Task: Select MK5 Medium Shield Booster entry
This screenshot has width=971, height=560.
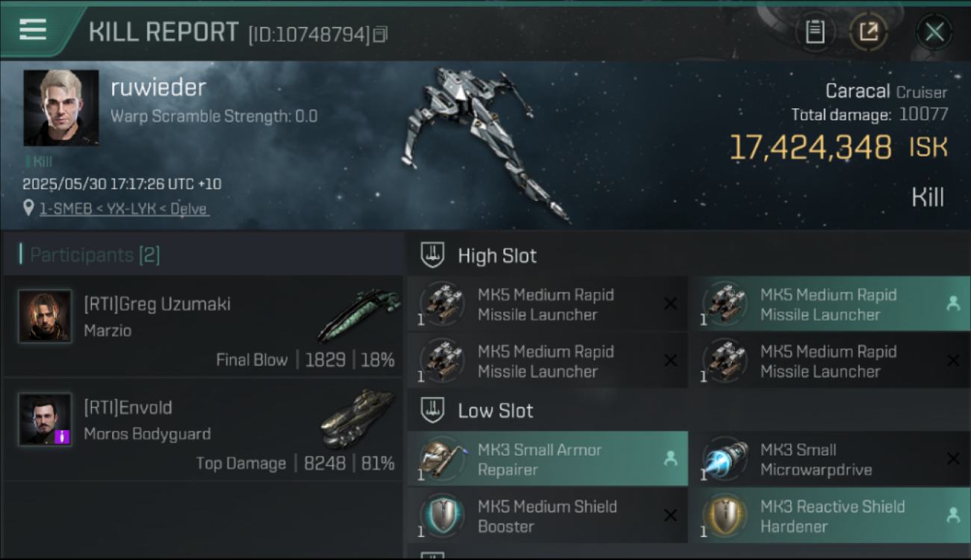Action: [547, 516]
